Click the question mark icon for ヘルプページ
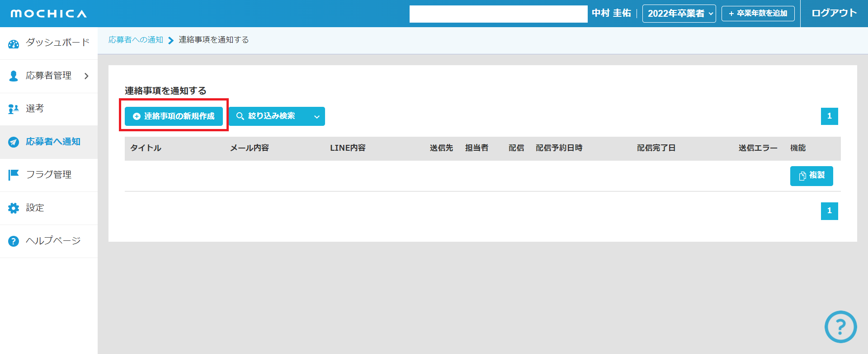This screenshot has height=354, width=868. (x=14, y=241)
